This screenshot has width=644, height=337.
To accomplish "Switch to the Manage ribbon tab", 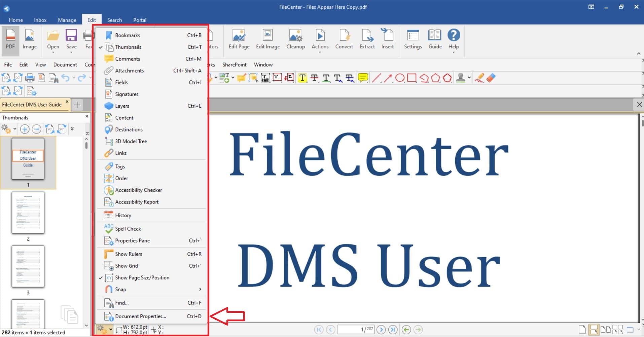I will (67, 20).
